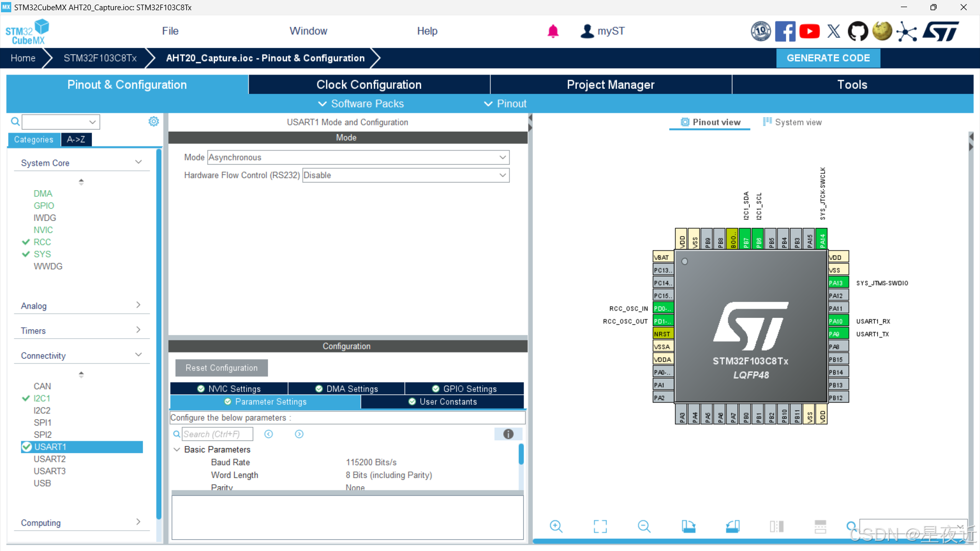Image resolution: width=980 pixels, height=551 pixels.
Task: Switch to Clock Configuration tab
Action: [369, 85]
